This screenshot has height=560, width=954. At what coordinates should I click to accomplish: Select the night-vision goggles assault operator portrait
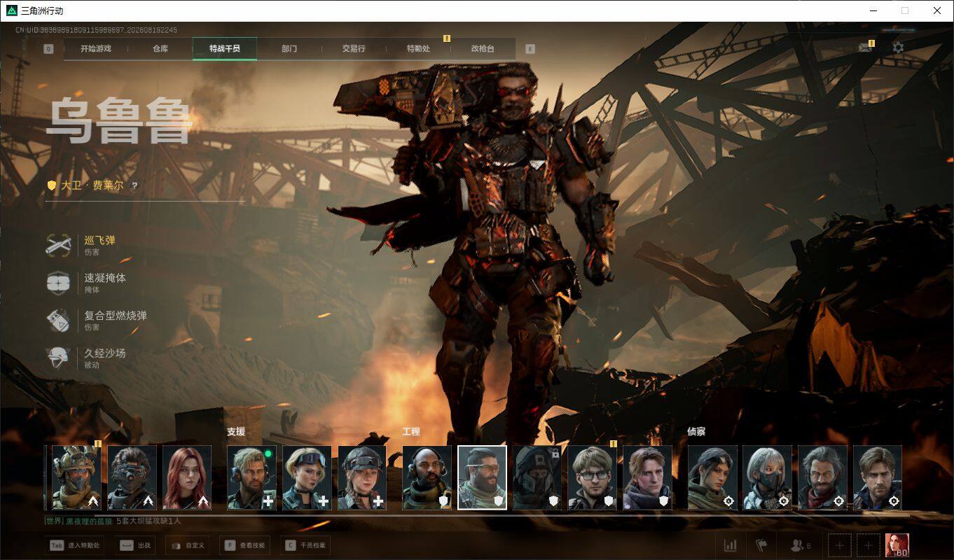click(x=132, y=477)
